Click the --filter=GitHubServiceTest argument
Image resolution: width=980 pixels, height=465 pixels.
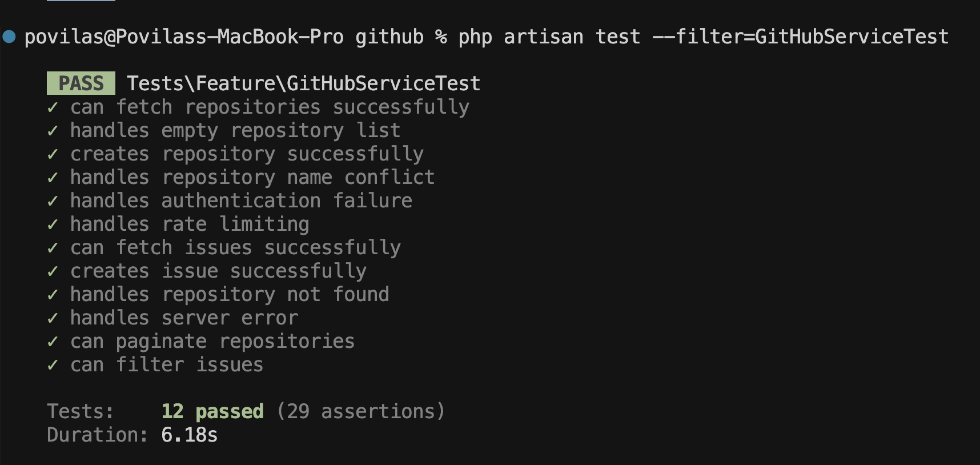pos(801,37)
